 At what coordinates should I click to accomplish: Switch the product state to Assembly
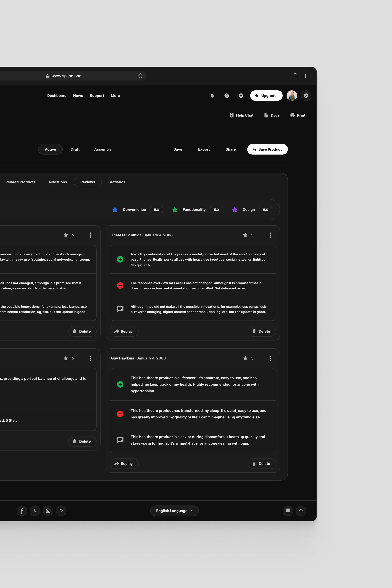103,149
